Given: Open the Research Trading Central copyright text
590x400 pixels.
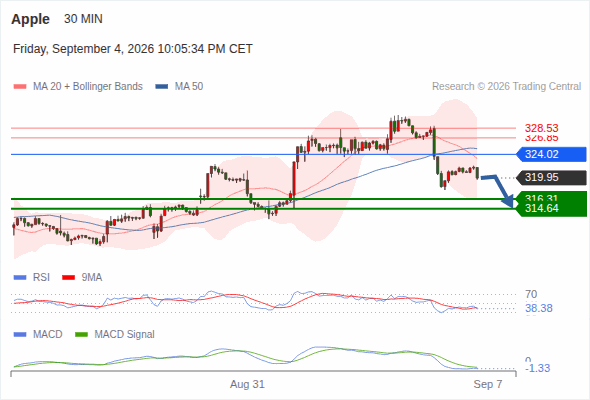Looking at the screenshot, I should pos(506,87).
